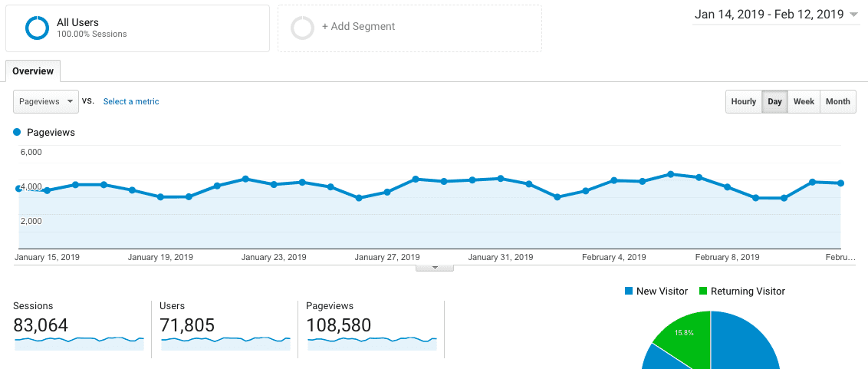Screen dimensions: 868x369
Task: Click the All Users segment box
Action: pos(138,28)
